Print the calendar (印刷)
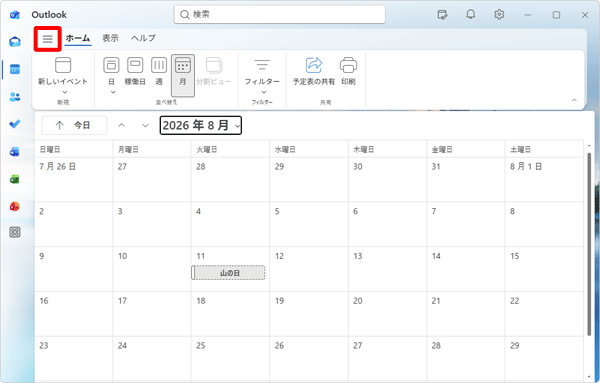600x383 pixels. point(348,71)
